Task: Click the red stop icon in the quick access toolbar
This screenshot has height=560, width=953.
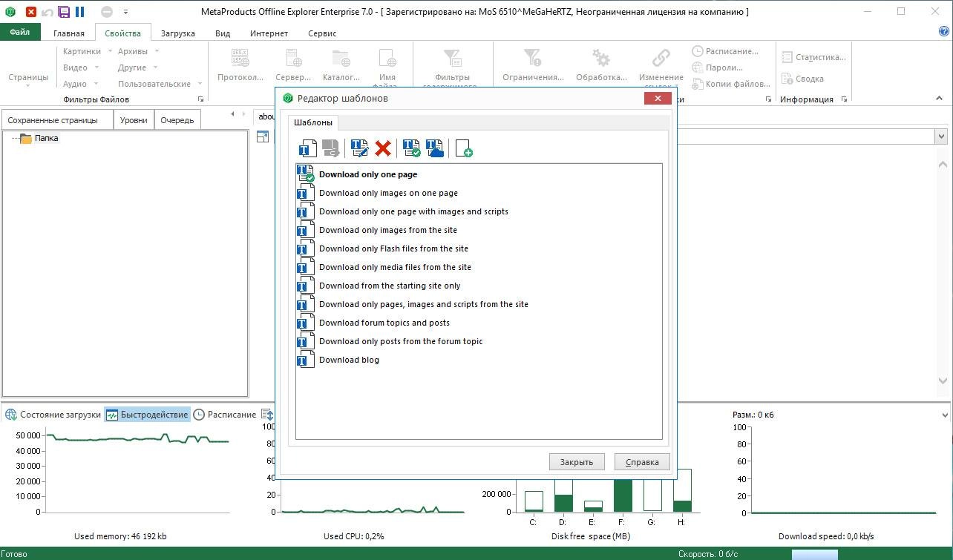Action: click(x=30, y=12)
